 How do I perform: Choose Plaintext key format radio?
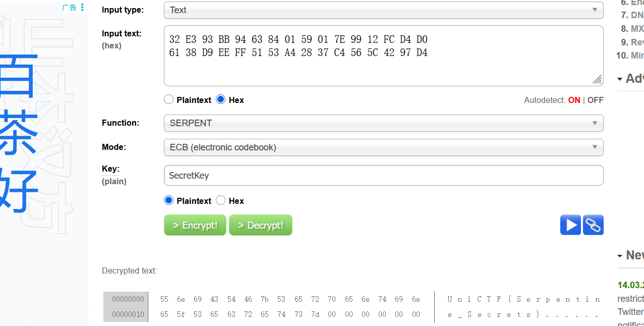[x=169, y=201]
